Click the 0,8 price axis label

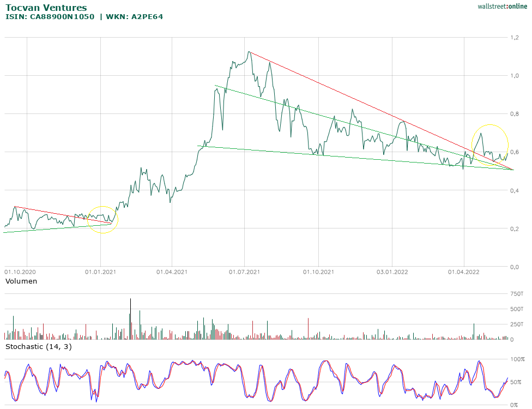coord(515,114)
